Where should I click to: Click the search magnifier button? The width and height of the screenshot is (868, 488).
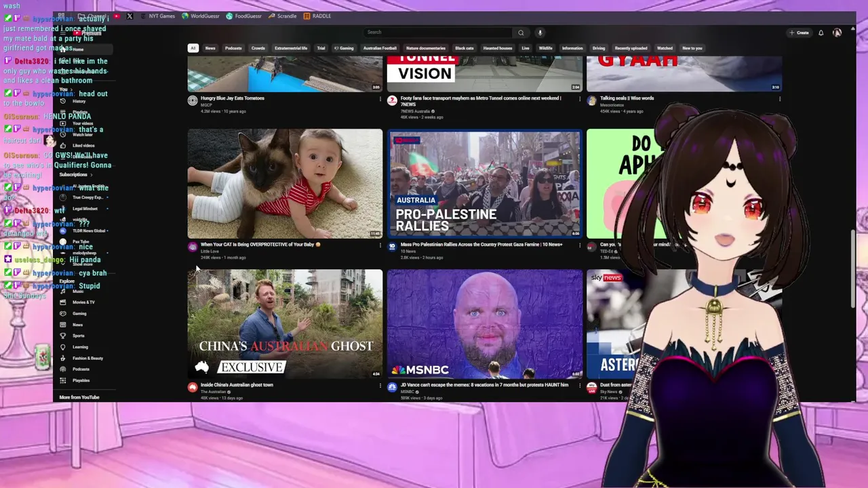pos(521,33)
